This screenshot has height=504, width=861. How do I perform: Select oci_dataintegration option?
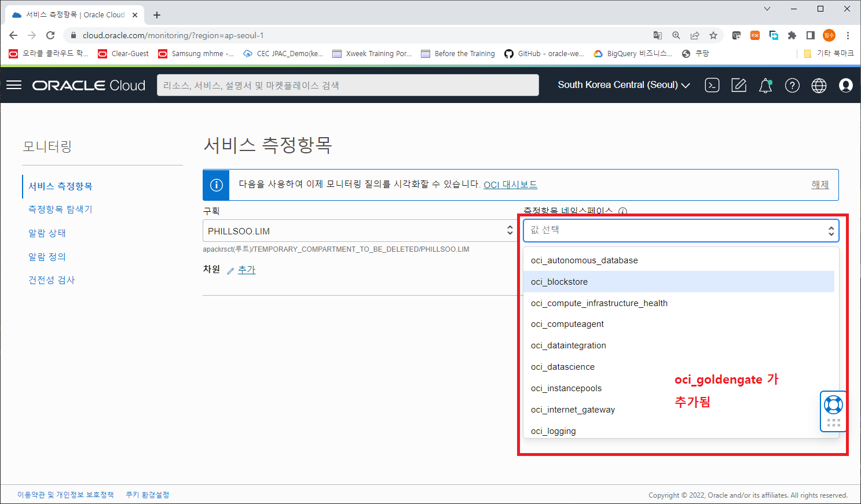pyautogui.click(x=679, y=345)
